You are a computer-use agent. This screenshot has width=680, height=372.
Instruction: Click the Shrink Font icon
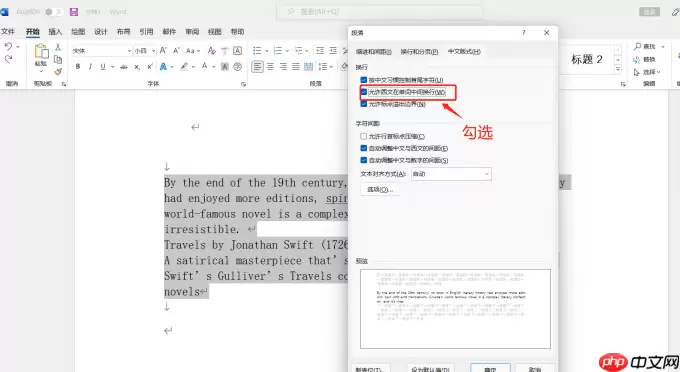[x=176, y=51]
